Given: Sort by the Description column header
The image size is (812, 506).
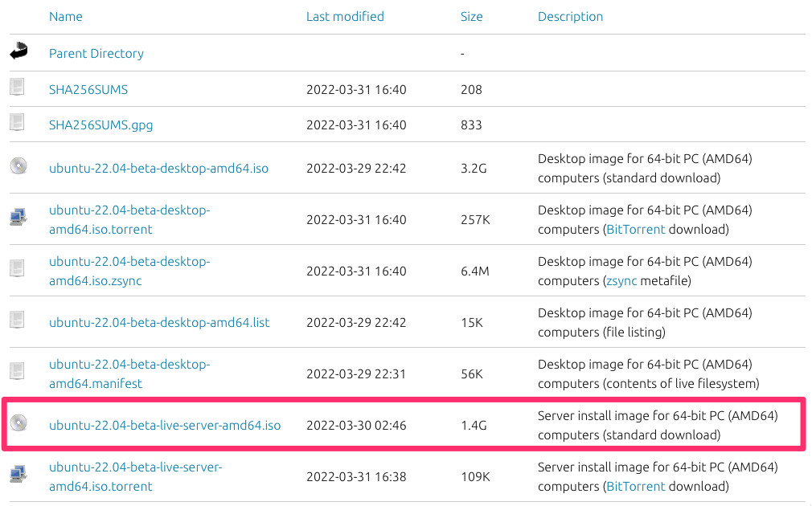Looking at the screenshot, I should 570,17.
